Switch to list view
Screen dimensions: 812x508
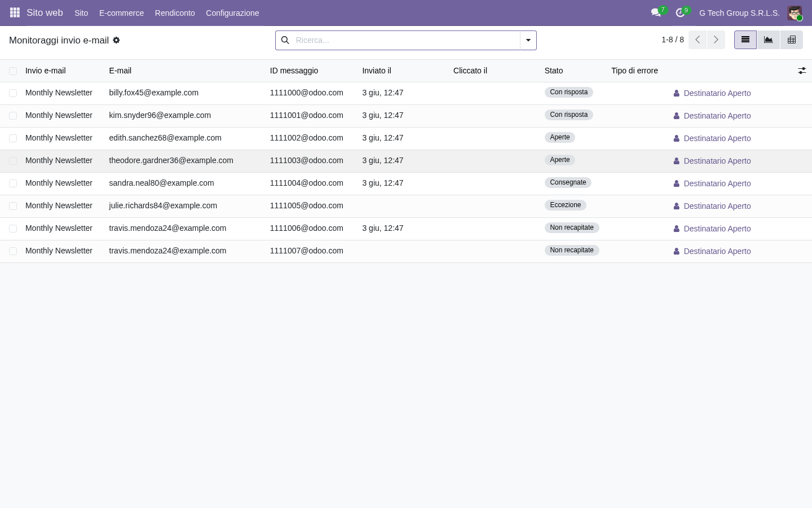(745, 40)
